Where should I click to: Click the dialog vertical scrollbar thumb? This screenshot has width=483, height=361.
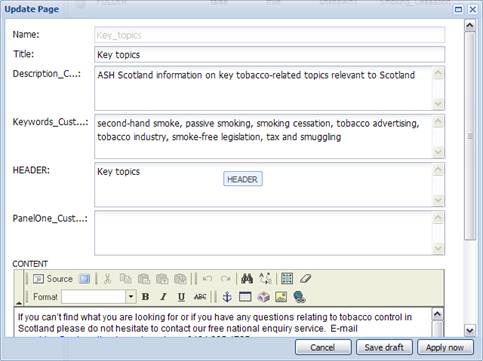tap(470, 136)
